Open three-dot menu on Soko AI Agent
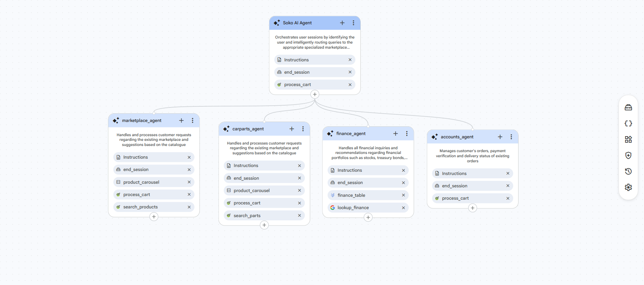 (x=353, y=23)
